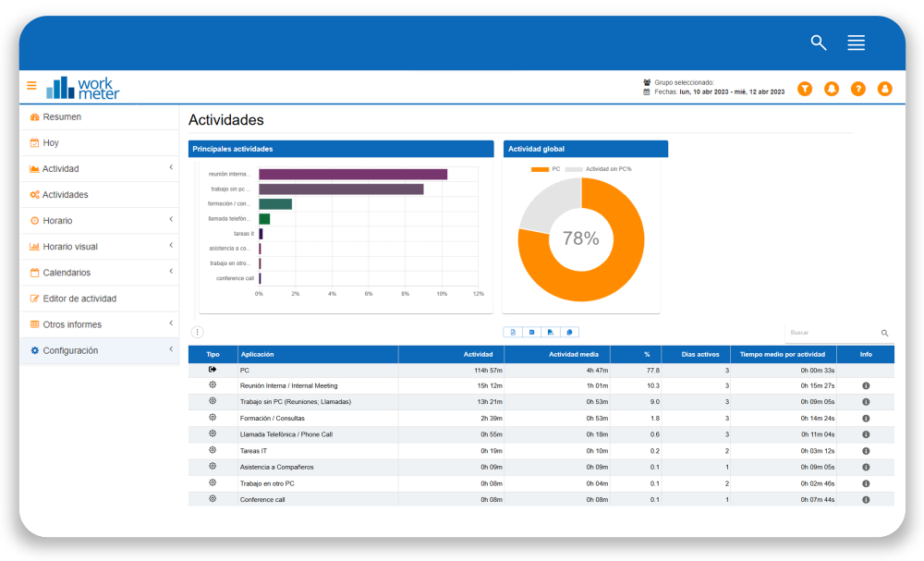This screenshot has width=924, height=561.
Task: Click the workmeter logo
Action: [83, 88]
